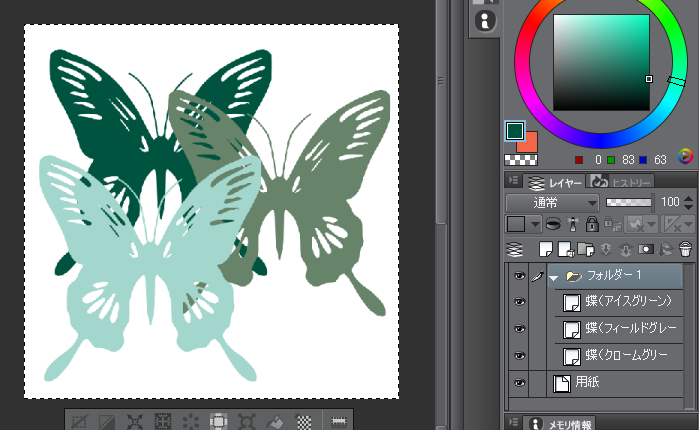Click the opacity value 100 field
This screenshot has height=430, width=699.
[670, 203]
